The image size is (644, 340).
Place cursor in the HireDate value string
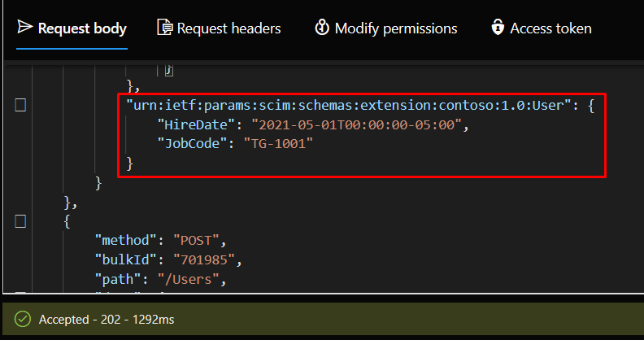pos(356,124)
